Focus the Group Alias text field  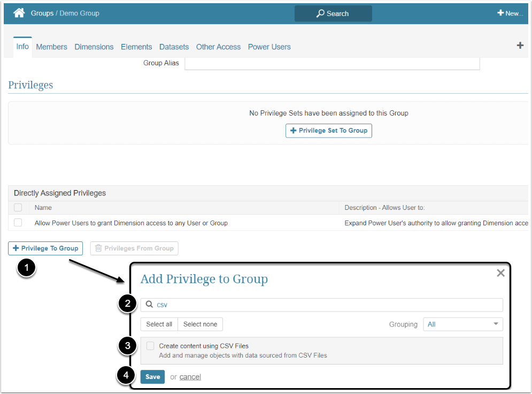click(332, 64)
